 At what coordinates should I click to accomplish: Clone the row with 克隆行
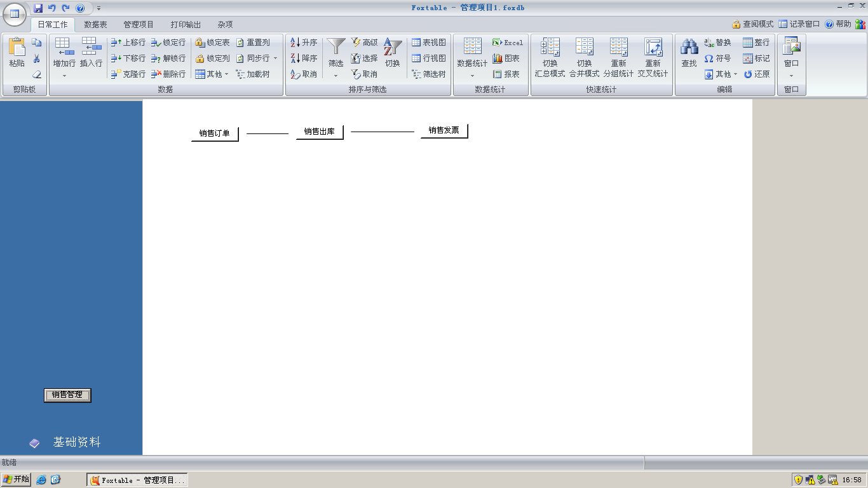(x=128, y=74)
